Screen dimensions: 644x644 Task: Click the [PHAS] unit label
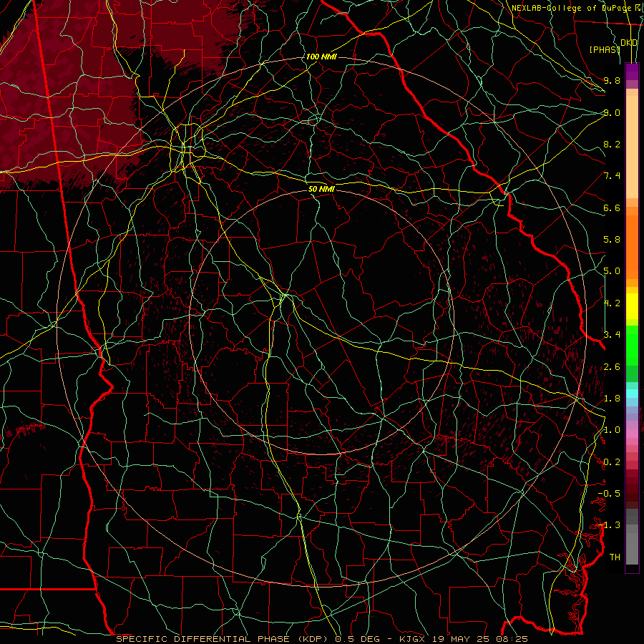click(x=604, y=49)
